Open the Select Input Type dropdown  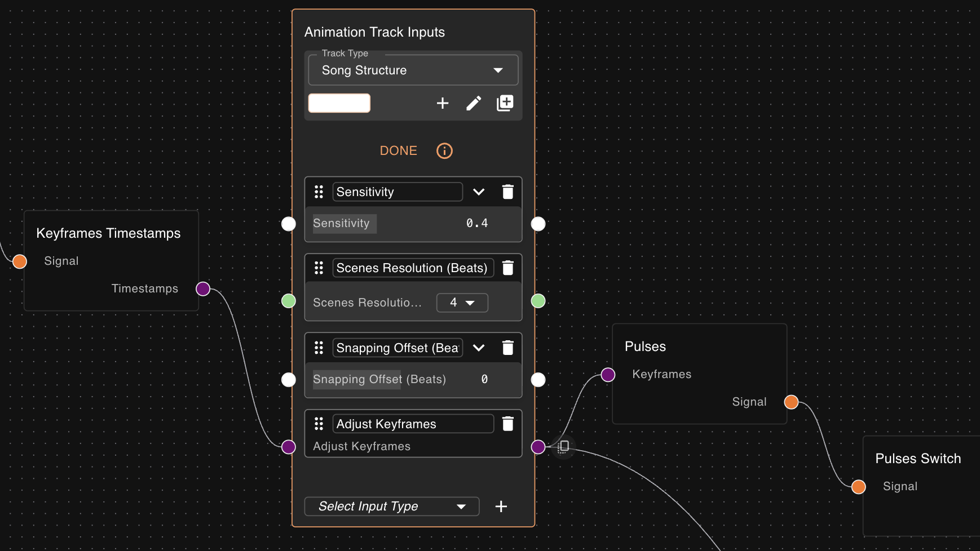[x=392, y=506]
